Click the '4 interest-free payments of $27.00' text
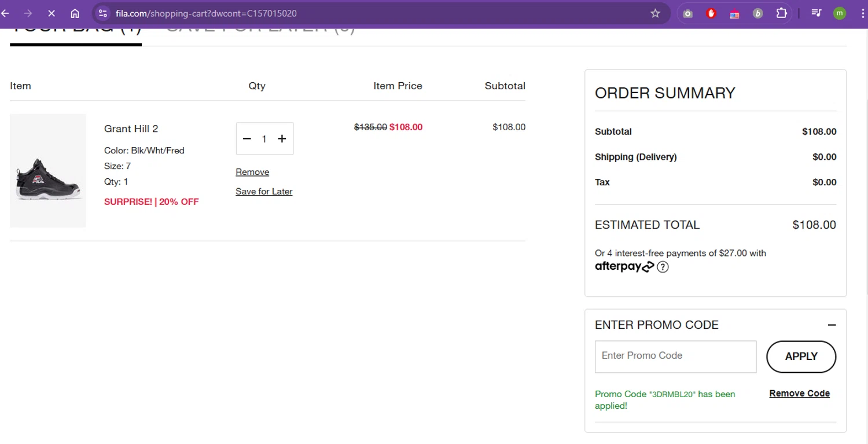Image resolution: width=868 pixels, height=444 pixels. 677,253
